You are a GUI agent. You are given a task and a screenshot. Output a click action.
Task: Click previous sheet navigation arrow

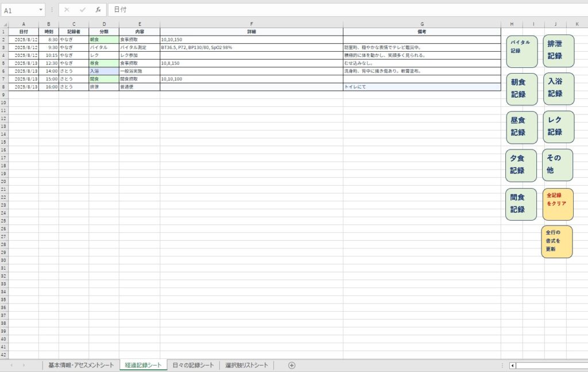pyautogui.click(x=10, y=365)
